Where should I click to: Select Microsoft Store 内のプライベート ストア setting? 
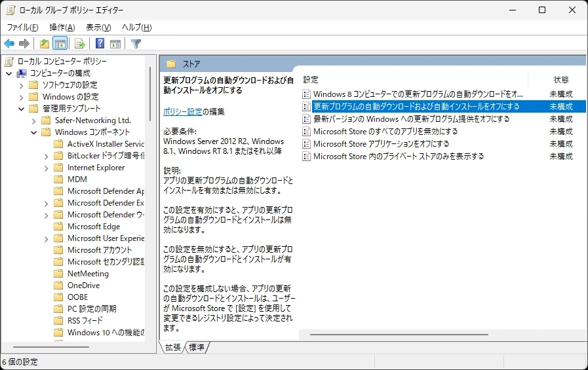tap(399, 156)
